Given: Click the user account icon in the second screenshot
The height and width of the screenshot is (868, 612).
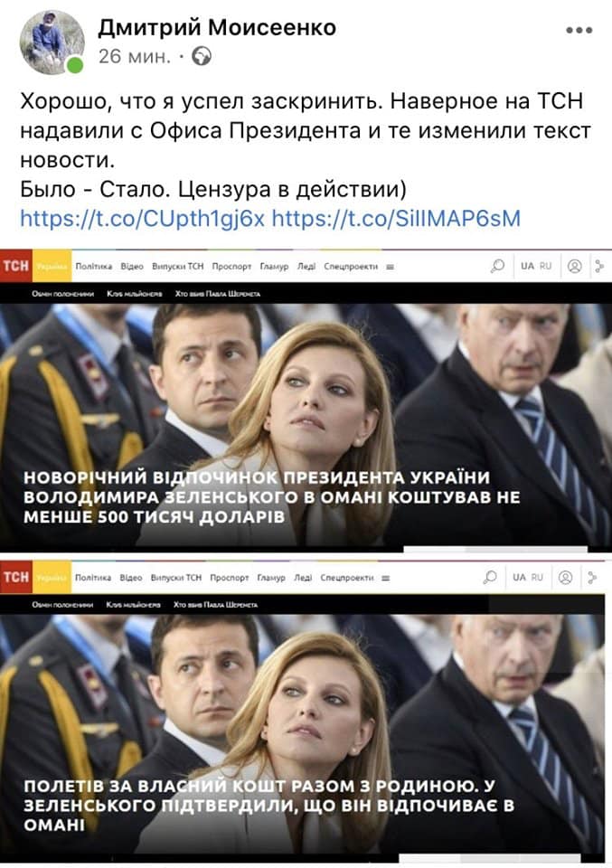Looking at the screenshot, I should (x=565, y=578).
